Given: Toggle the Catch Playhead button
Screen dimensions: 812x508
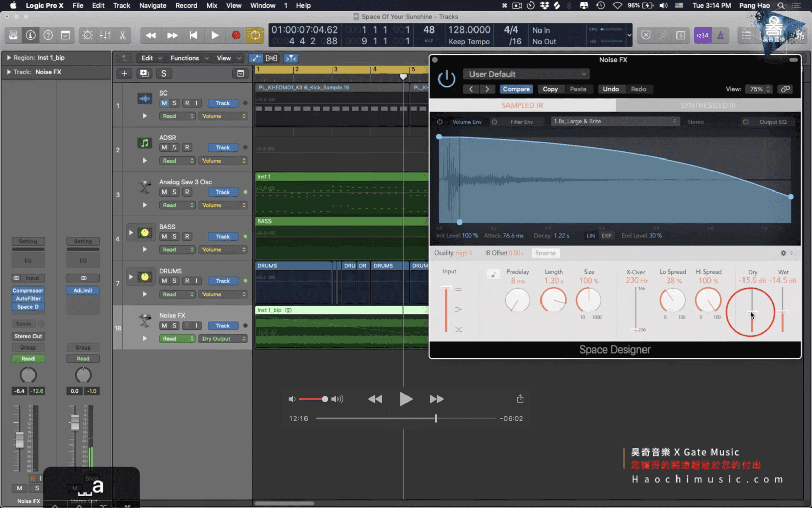Looking at the screenshot, I should click(290, 58).
